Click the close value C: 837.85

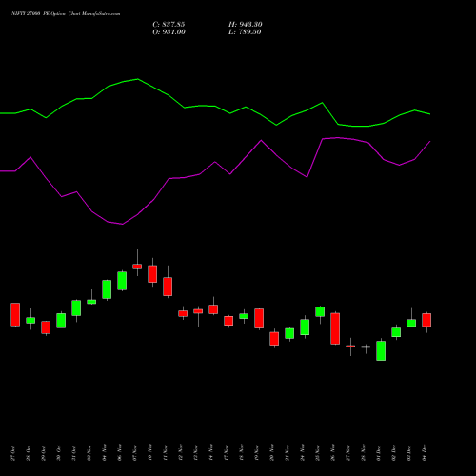169,25
